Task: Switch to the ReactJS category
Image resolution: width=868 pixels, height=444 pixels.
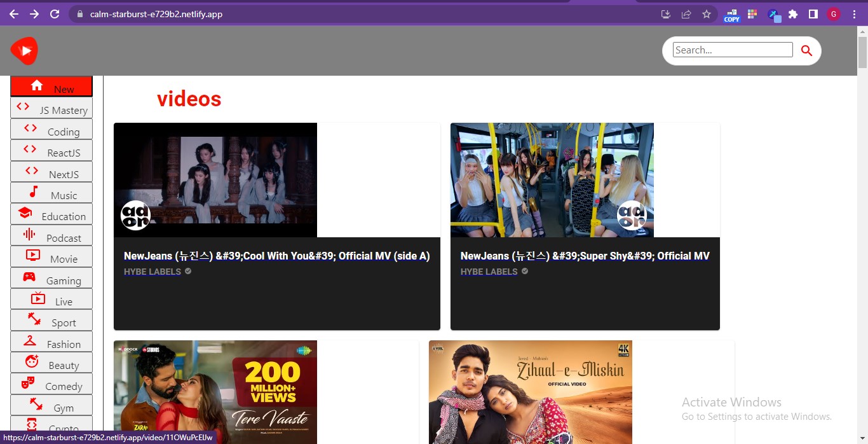Action: (x=51, y=151)
